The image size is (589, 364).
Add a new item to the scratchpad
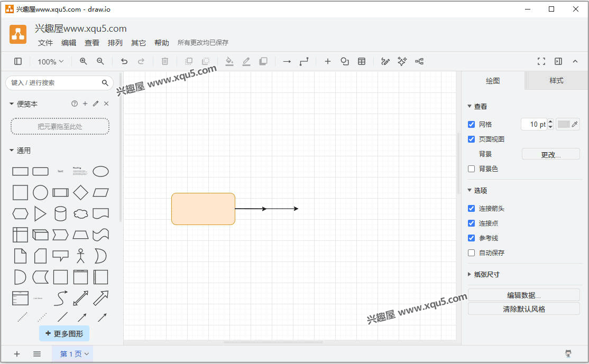click(x=85, y=104)
